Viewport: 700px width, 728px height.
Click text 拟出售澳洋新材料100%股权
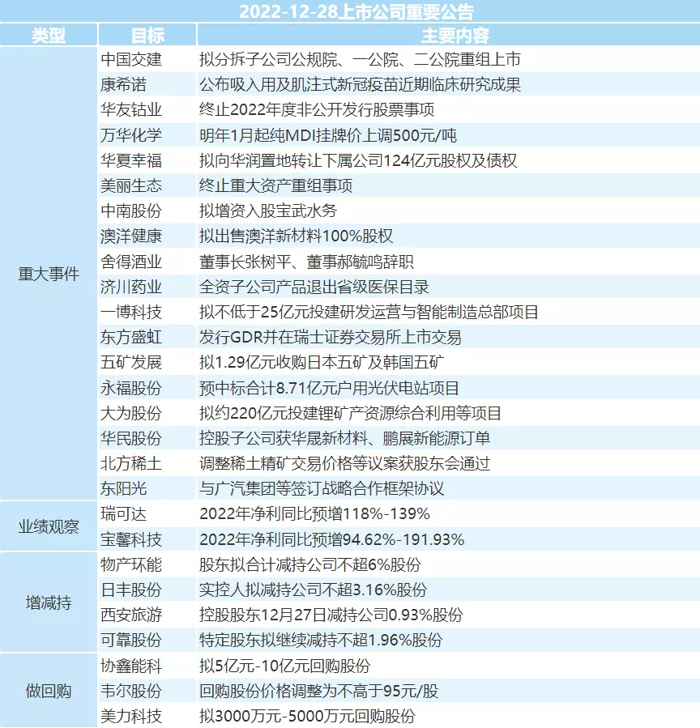[x=297, y=236]
